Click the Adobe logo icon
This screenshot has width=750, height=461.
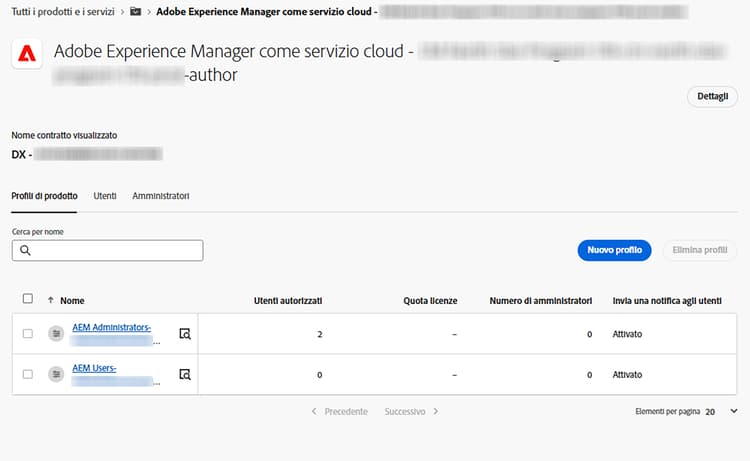pyautogui.click(x=27, y=54)
